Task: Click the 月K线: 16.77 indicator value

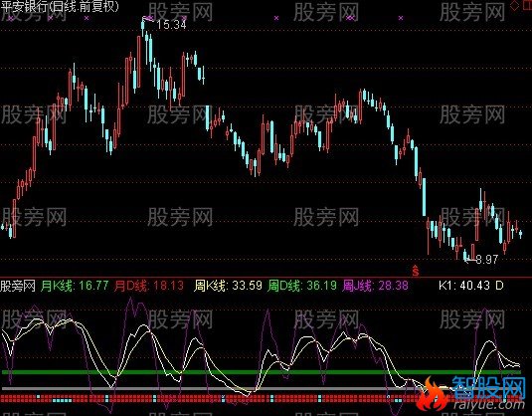Action: click(x=75, y=286)
